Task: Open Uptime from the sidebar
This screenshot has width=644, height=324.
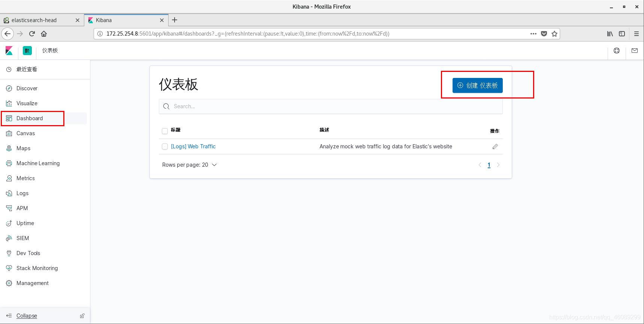Action: point(25,223)
